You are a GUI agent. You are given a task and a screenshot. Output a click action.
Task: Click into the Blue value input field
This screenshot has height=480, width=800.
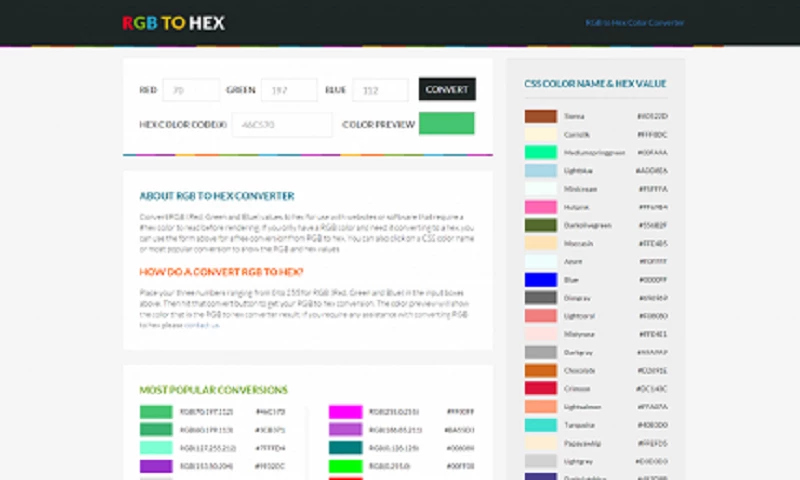click(381, 90)
